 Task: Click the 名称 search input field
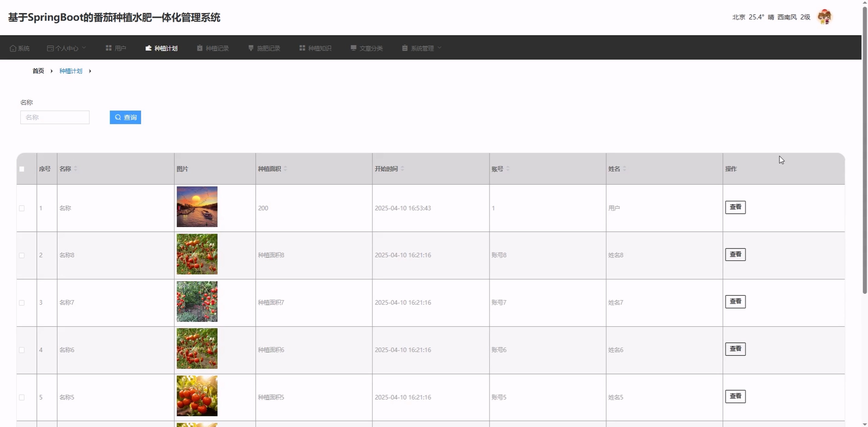click(55, 117)
